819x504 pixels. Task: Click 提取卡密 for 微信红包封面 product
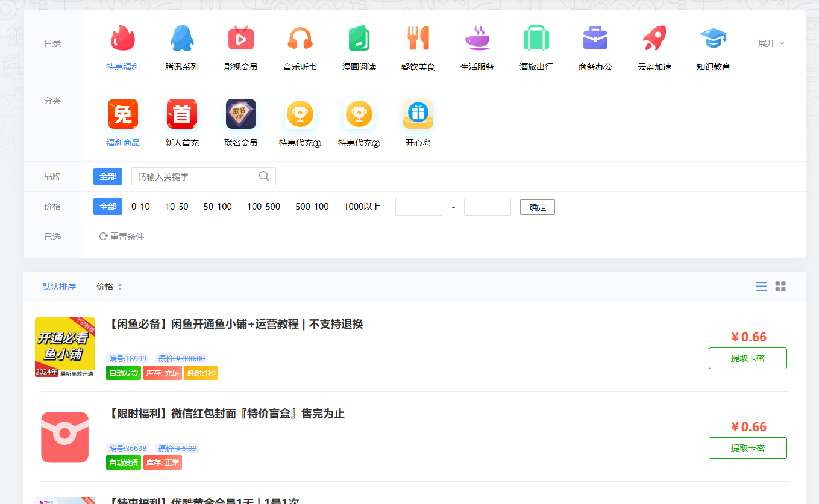pyautogui.click(x=748, y=448)
